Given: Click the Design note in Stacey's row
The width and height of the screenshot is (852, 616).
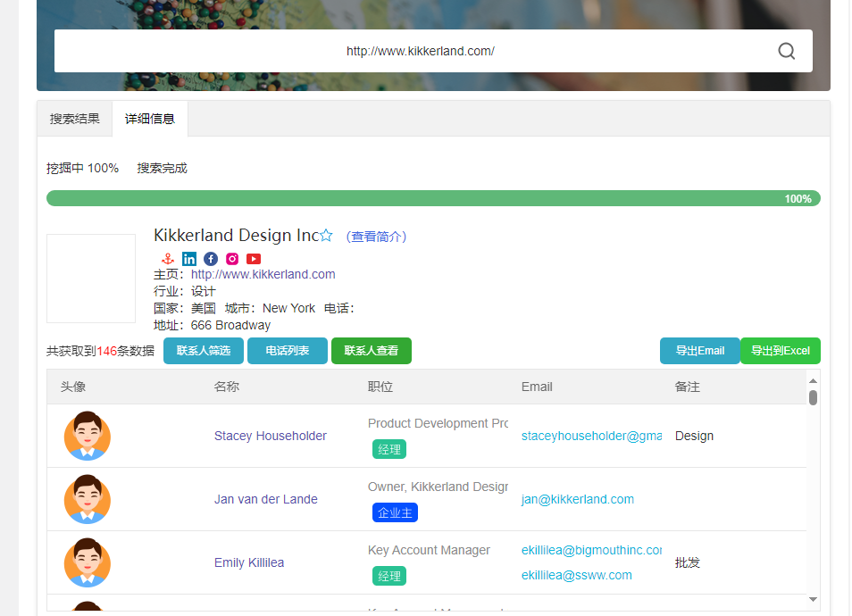Looking at the screenshot, I should coord(694,437).
